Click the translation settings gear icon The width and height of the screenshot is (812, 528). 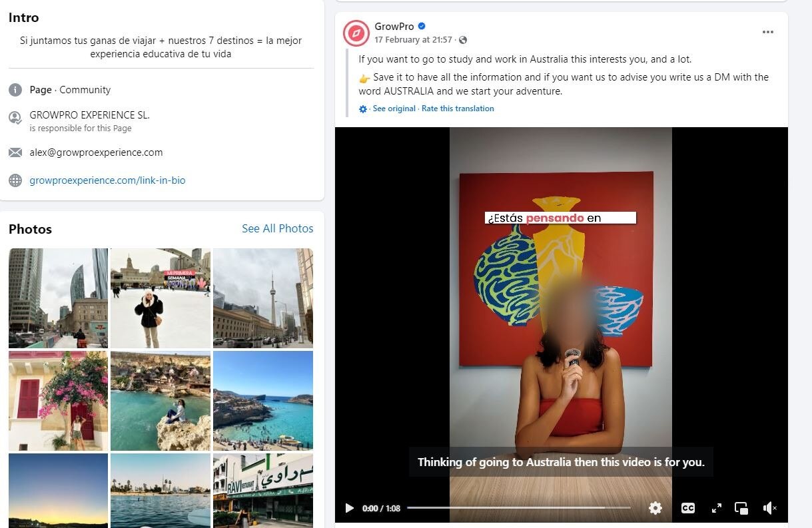coord(363,109)
